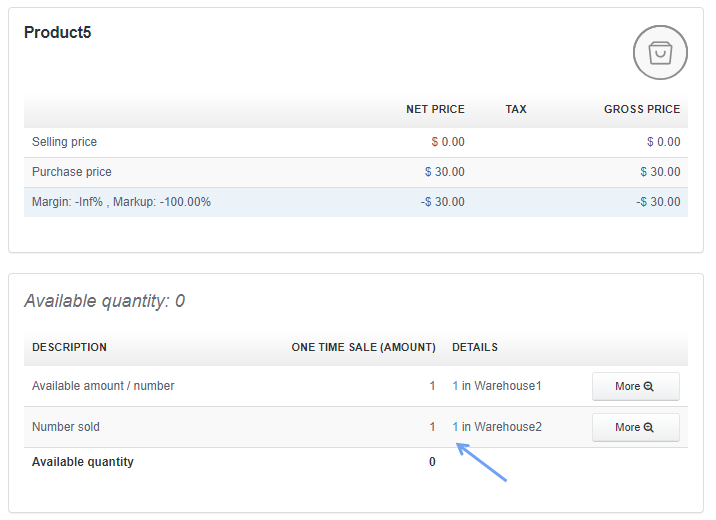Click the Margin and Markup row text

click(121, 202)
